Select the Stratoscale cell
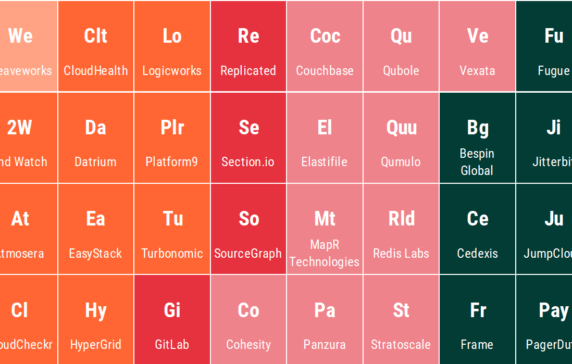The height and width of the screenshot is (364, 572). pos(401,320)
